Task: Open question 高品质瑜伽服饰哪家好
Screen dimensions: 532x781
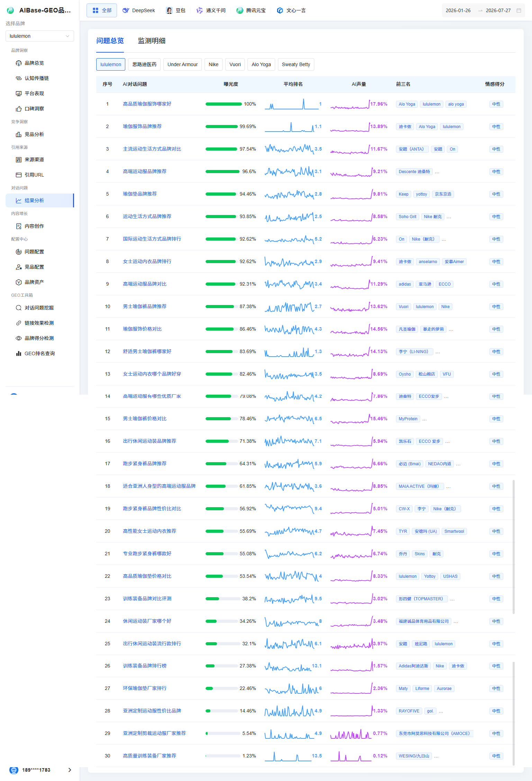Action: (147, 104)
